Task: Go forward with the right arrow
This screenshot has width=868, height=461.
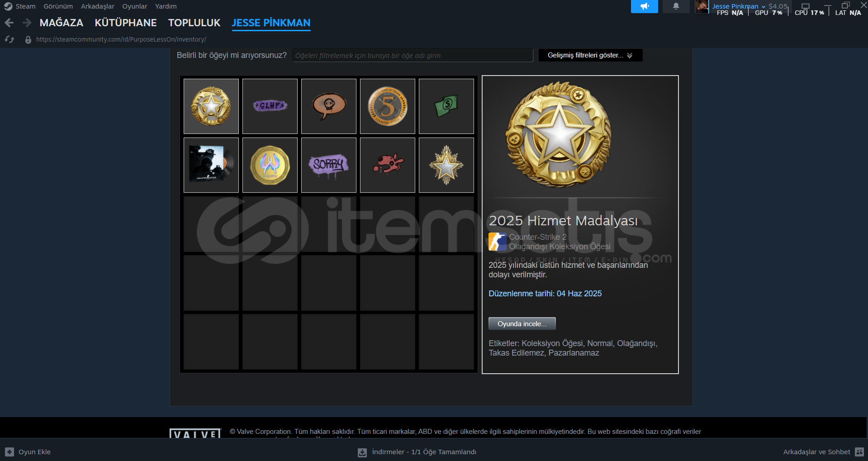Action: coord(27,23)
